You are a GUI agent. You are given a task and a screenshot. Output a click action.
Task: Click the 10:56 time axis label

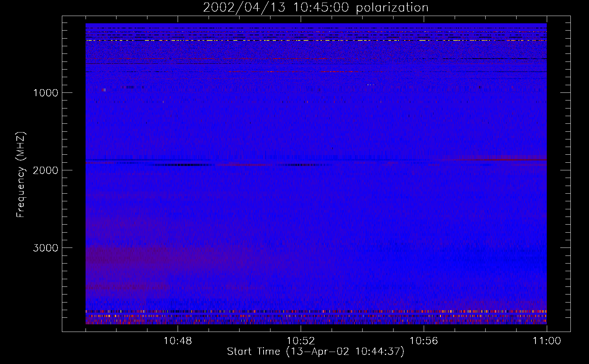424,341
